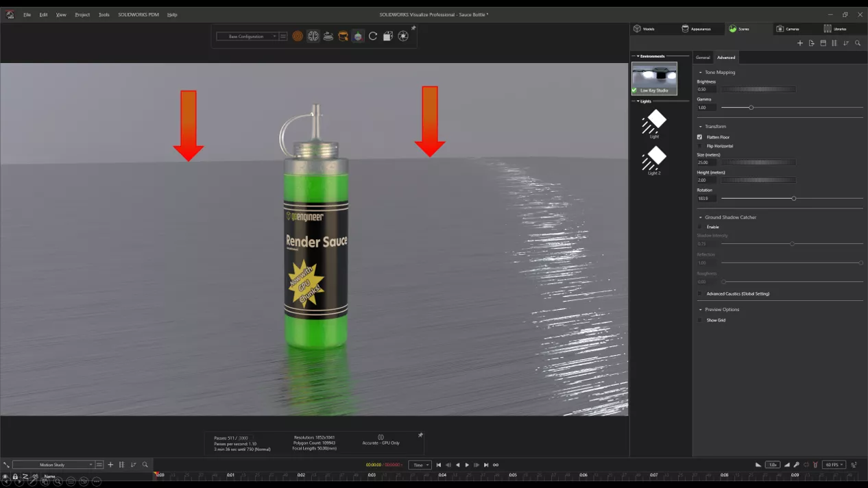Click the plus icon in the Scenes palette
This screenshot has height=488, width=868.
(799, 43)
